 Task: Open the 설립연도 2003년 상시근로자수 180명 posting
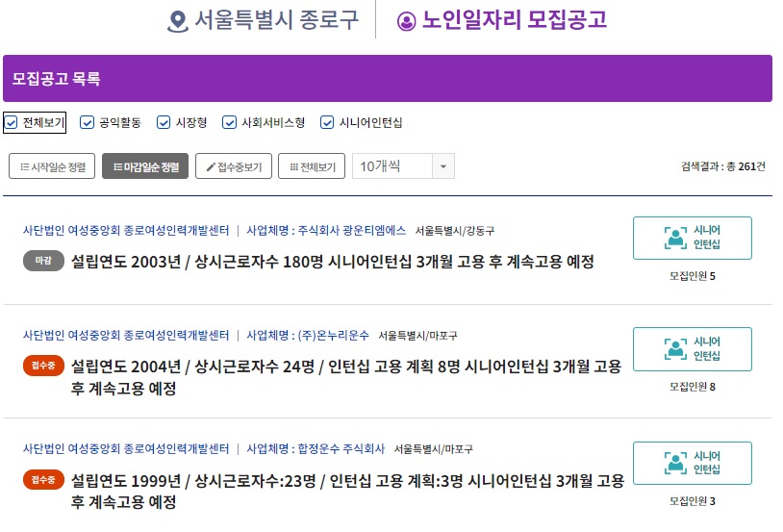pos(333,262)
